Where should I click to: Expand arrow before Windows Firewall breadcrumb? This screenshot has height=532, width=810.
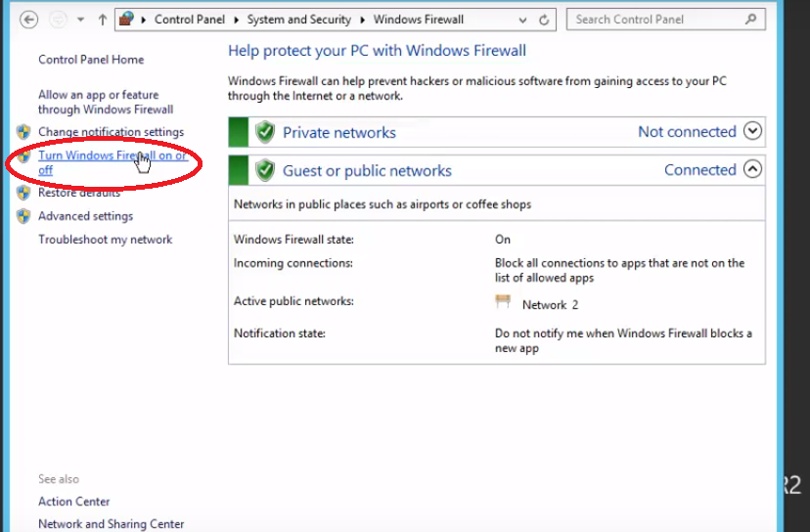(x=363, y=21)
